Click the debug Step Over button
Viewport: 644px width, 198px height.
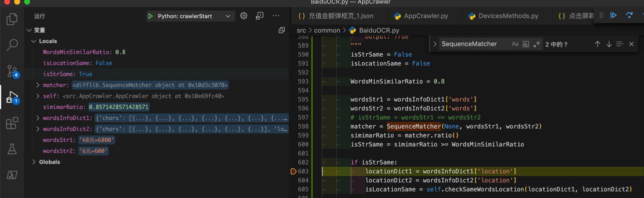(x=629, y=15)
